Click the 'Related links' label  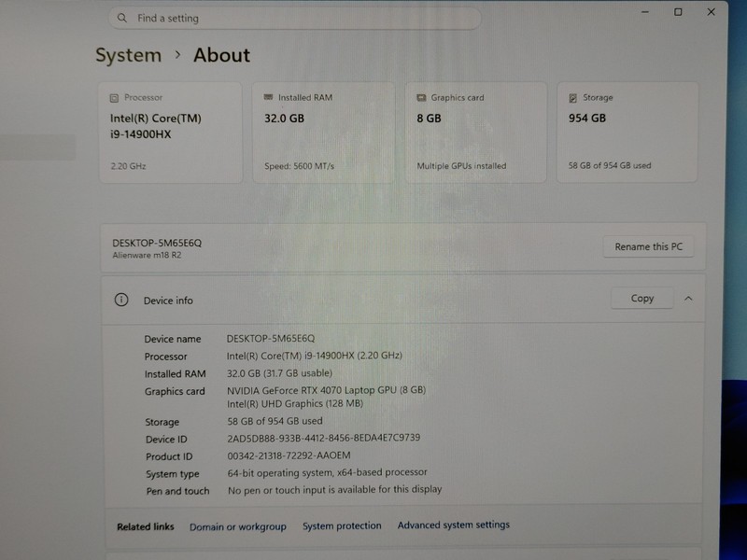146,526
